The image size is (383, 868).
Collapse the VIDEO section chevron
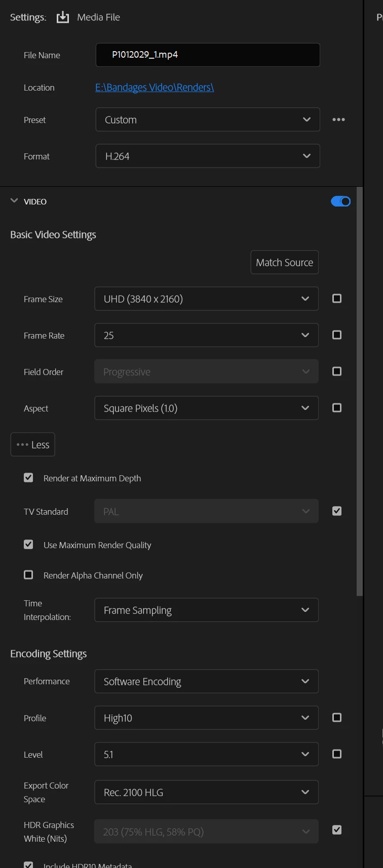point(14,201)
